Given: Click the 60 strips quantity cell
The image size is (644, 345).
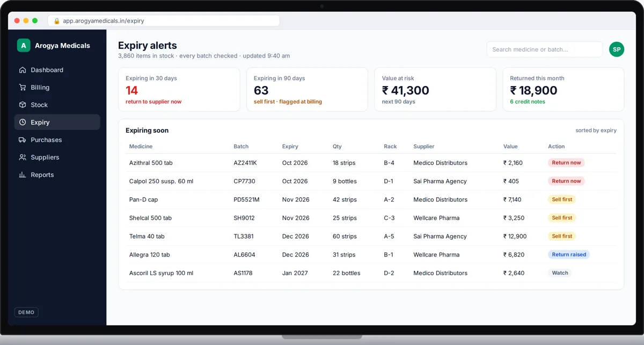Looking at the screenshot, I should (345, 236).
